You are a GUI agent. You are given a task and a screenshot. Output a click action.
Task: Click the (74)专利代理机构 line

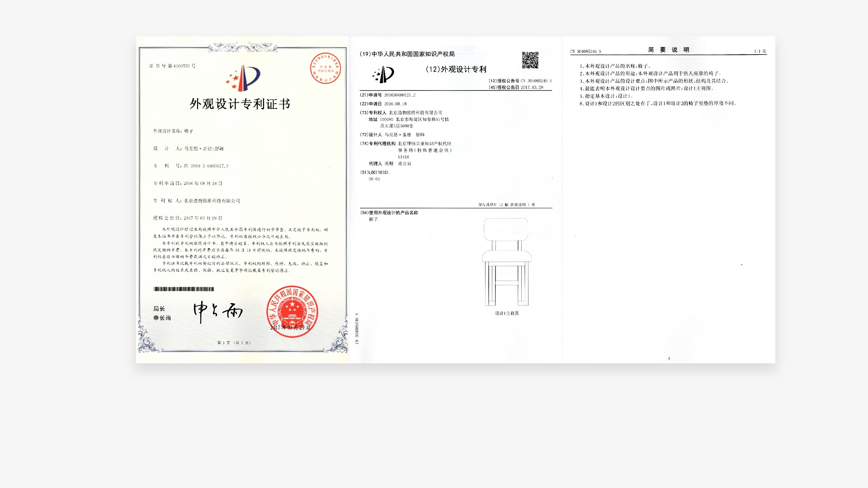tap(406, 144)
